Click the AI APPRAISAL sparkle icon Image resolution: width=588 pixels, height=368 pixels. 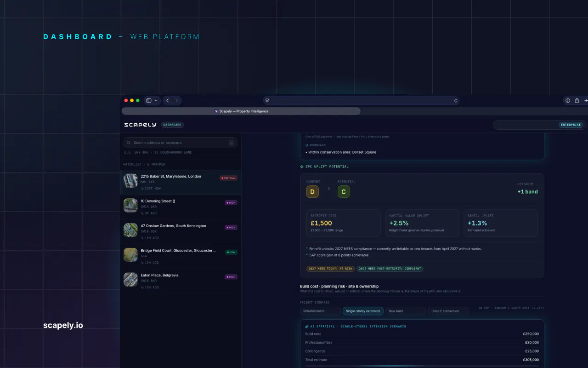(x=307, y=326)
